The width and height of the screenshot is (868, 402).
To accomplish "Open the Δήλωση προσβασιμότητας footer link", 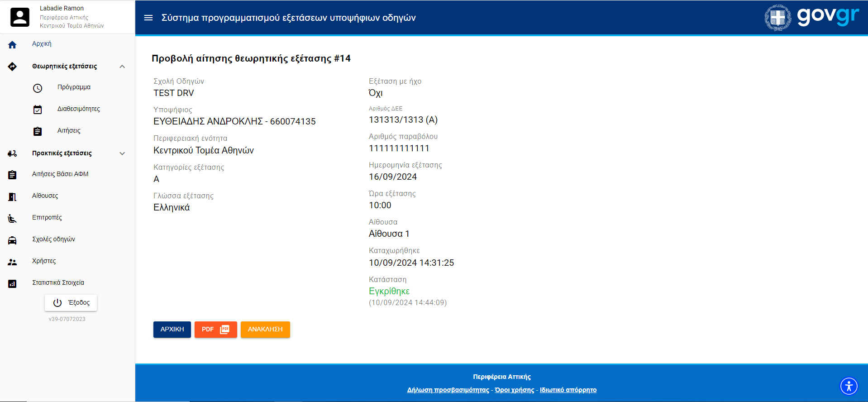I will coord(448,390).
